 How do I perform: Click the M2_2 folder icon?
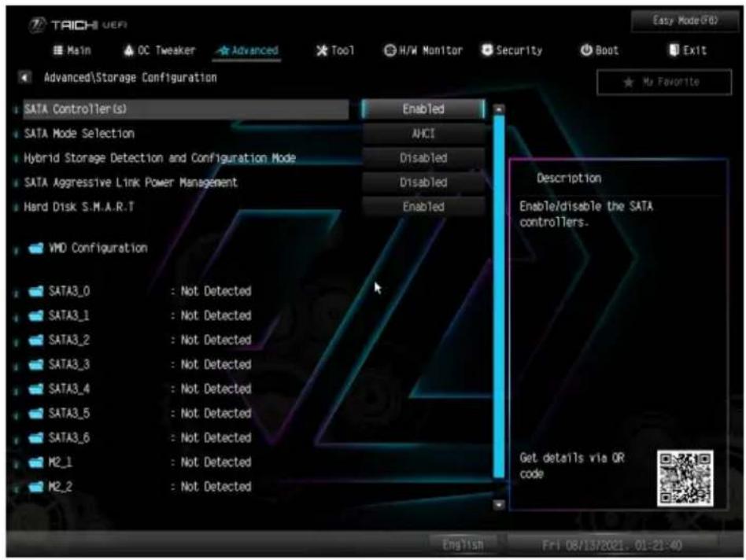point(35,487)
